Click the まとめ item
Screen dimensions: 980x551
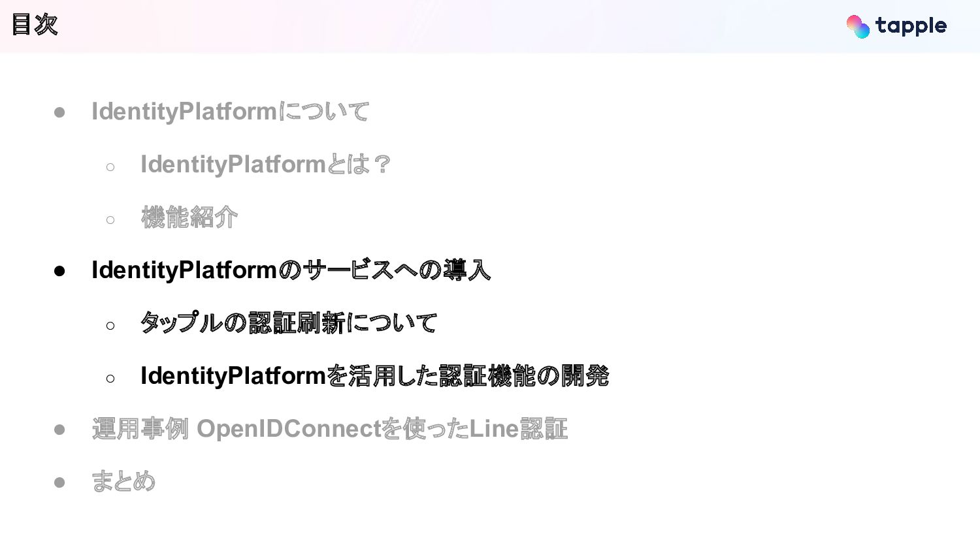click(123, 482)
